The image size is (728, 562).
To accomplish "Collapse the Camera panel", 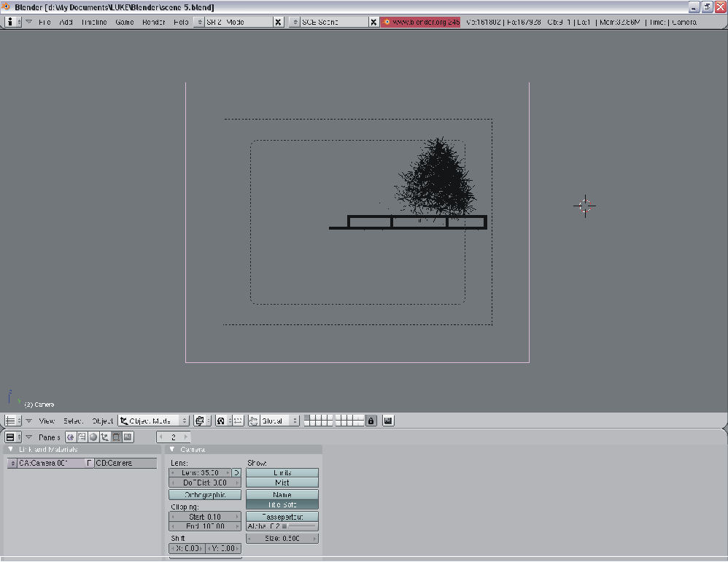I will click(x=172, y=449).
